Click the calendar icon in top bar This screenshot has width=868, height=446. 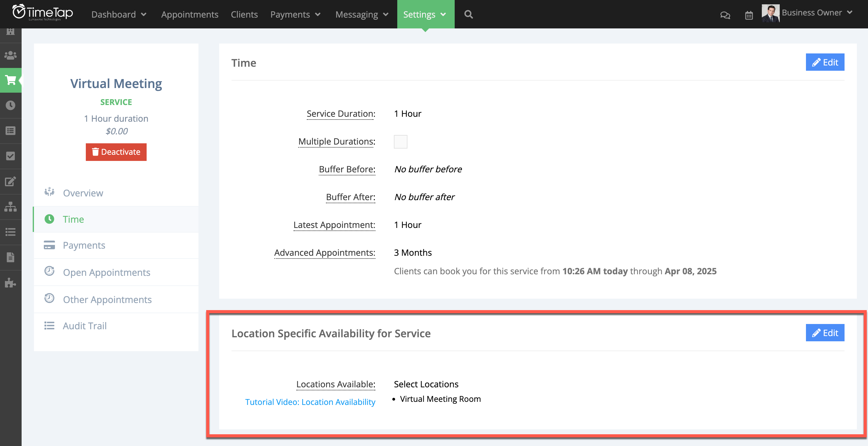coord(749,15)
